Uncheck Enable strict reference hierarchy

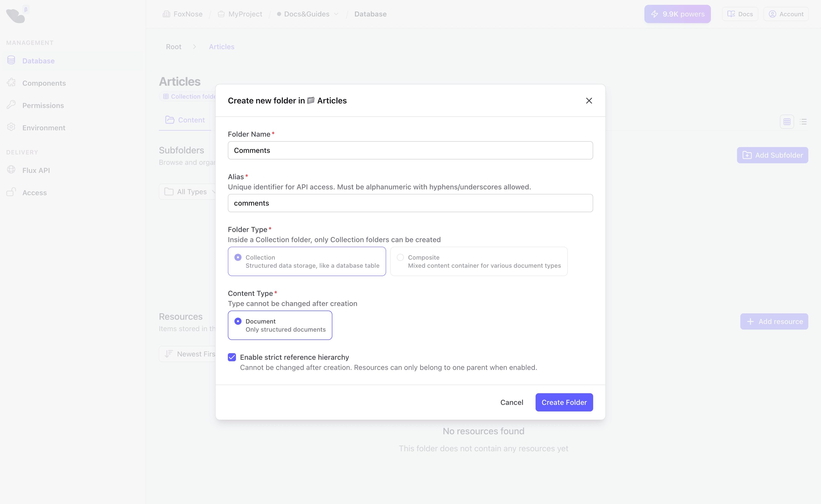[x=232, y=357]
